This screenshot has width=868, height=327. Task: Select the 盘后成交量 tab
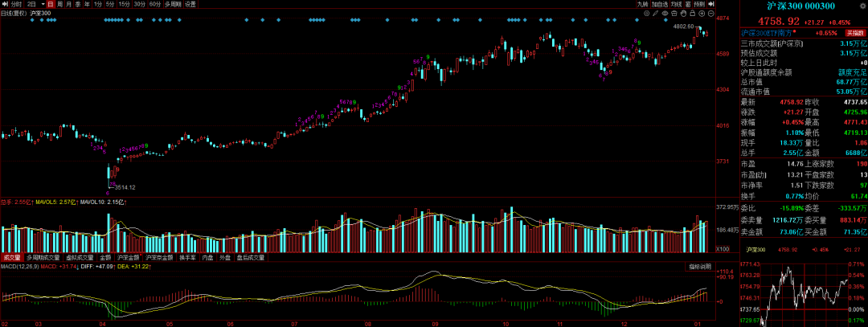(x=250, y=257)
